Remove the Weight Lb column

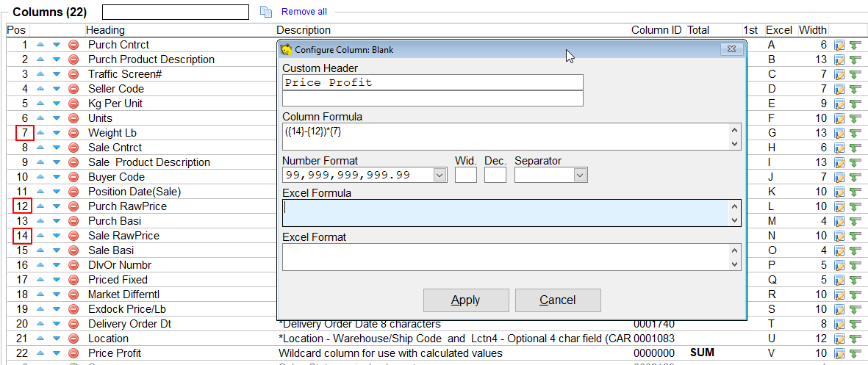[x=73, y=133]
